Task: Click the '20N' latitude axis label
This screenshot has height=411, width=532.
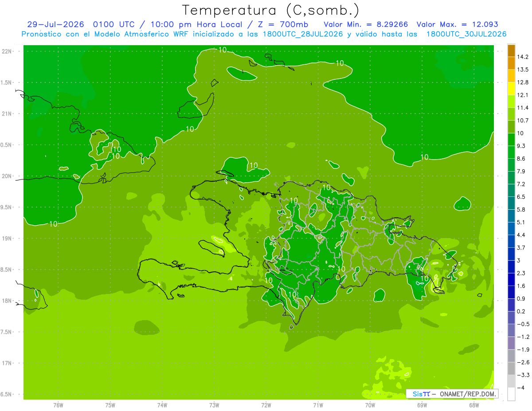Action: click(7, 176)
